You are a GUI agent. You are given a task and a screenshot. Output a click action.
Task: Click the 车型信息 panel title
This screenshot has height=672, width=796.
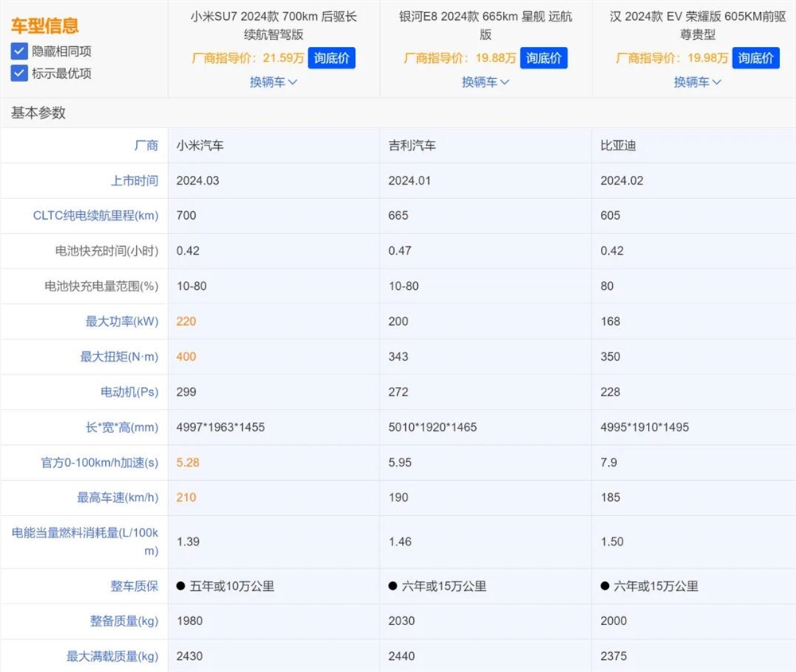click(44, 25)
